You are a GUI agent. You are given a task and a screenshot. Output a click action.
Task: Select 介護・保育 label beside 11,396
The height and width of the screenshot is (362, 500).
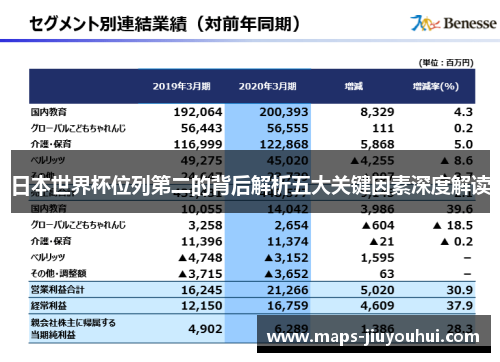coord(51,241)
